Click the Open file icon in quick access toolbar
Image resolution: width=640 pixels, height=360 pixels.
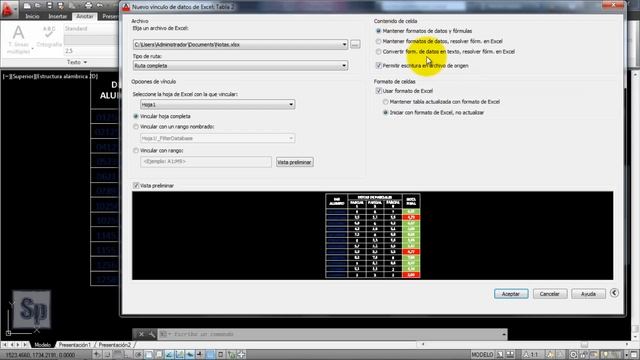click(x=38, y=6)
